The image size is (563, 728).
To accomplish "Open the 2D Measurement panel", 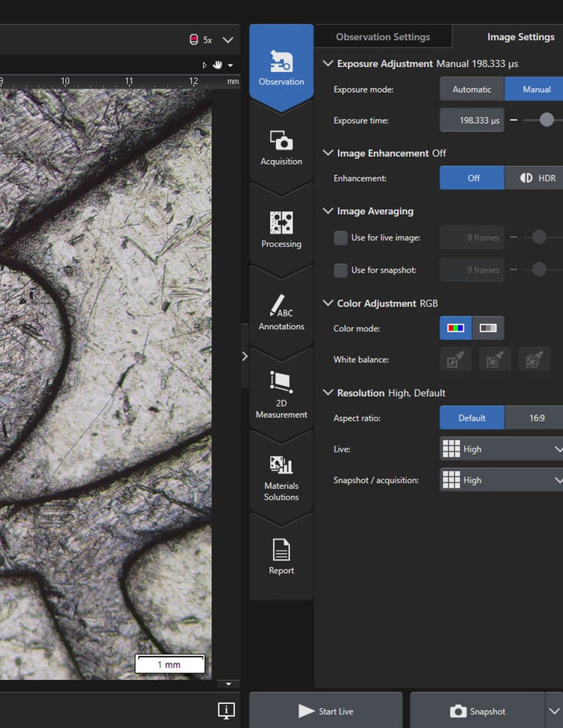I will click(x=281, y=394).
